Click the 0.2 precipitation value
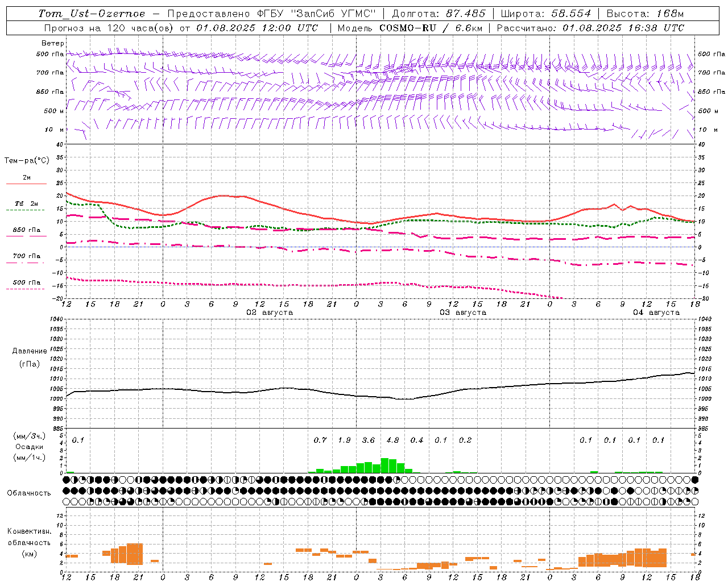The image size is (728, 582). (x=465, y=440)
